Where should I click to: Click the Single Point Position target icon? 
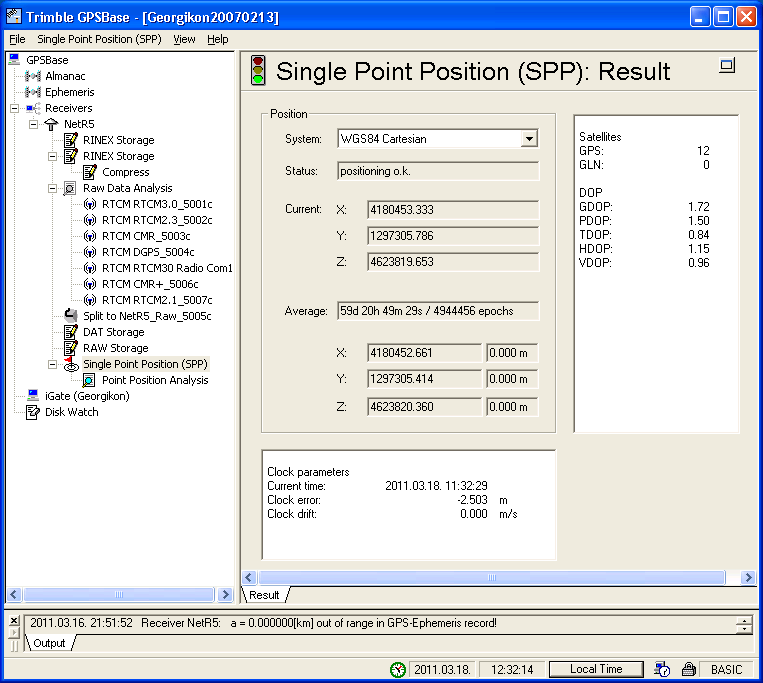point(71,364)
